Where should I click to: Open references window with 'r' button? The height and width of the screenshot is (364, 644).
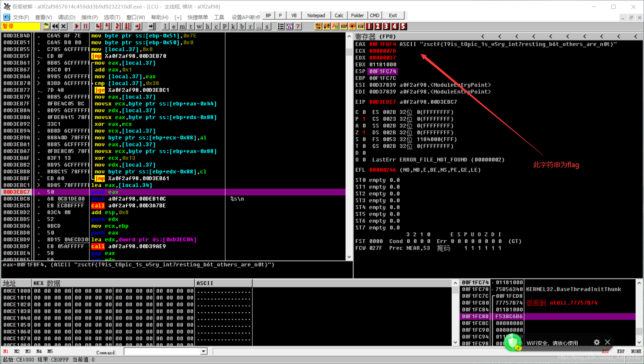[x=250, y=26]
